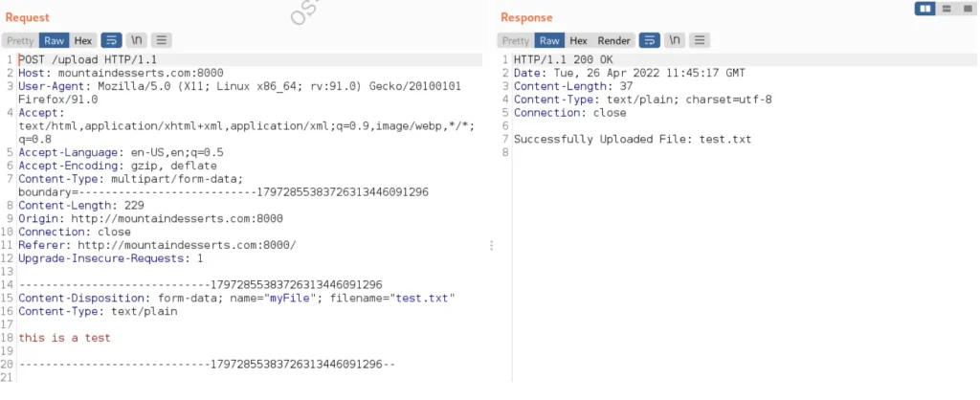Screen dimensions: 980x400
Task: Open the Hex tab in Request
Action: click(83, 40)
